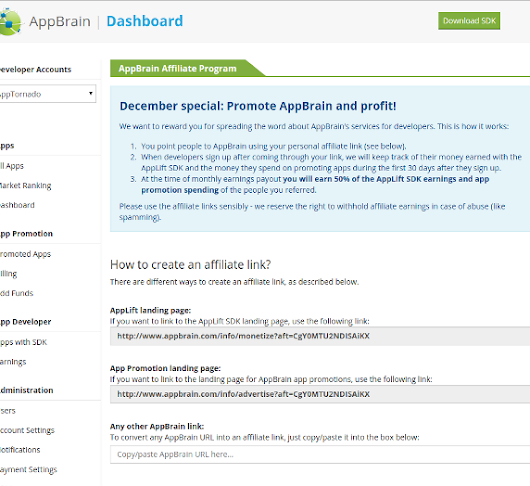Click the Administration sidebar heading
The width and height of the screenshot is (530, 486).
[x=27, y=390]
